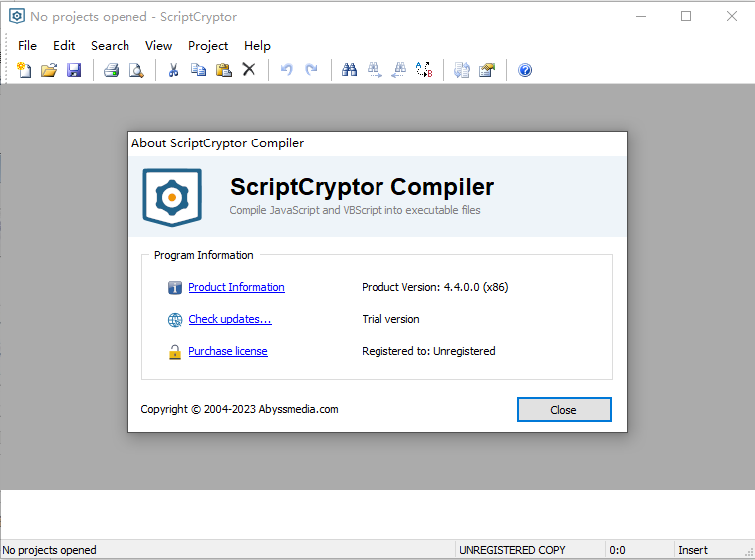
Task: Click the info icon beside Product Information
Action: 174,287
